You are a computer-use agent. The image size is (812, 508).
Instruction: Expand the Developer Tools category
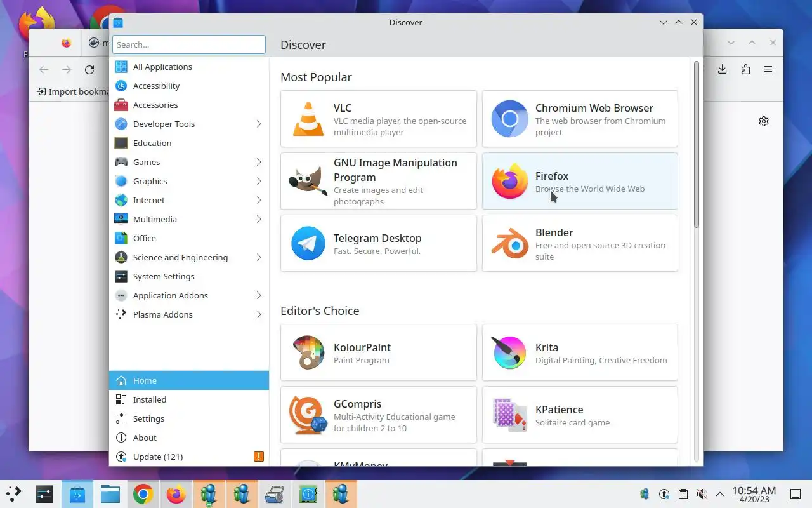point(259,124)
